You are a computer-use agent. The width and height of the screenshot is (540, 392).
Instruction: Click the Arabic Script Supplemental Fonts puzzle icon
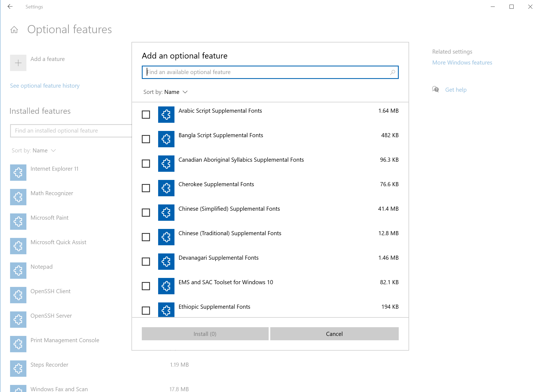click(166, 115)
